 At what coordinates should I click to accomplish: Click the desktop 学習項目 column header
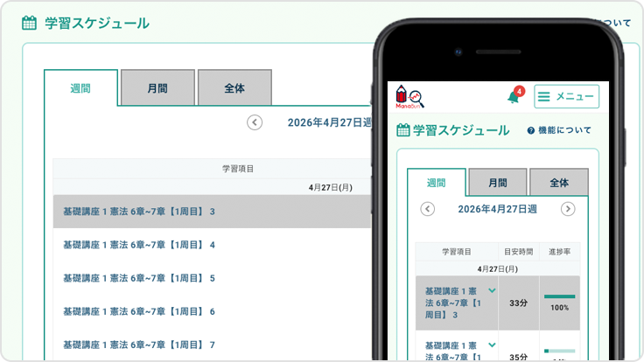tap(238, 169)
